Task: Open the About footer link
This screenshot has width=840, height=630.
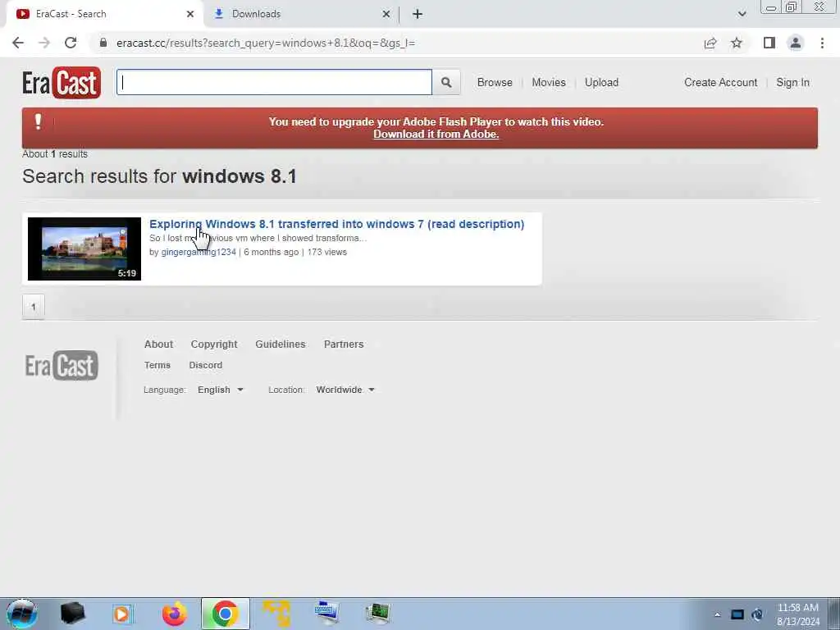Action: pyautogui.click(x=158, y=345)
